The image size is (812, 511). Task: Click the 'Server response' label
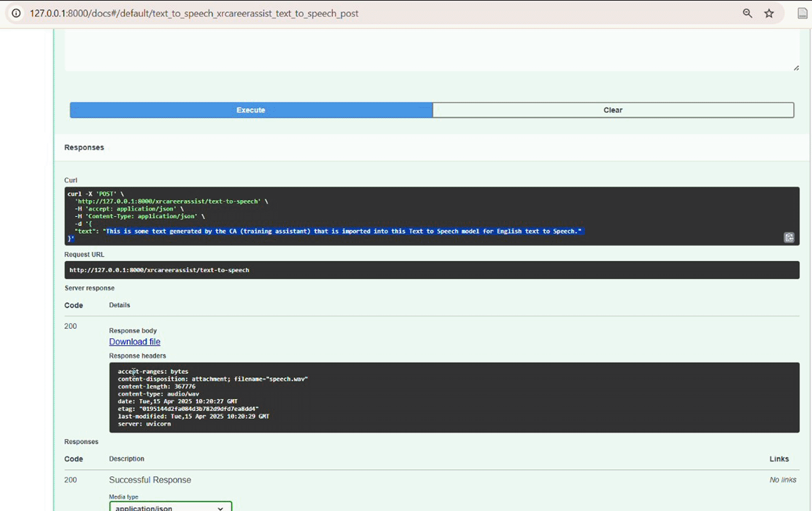tap(89, 288)
